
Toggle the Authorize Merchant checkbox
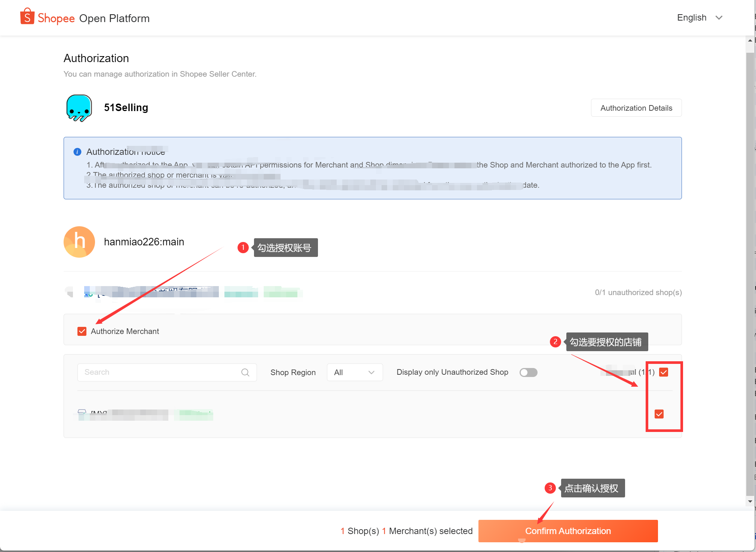(x=82, y=331)
